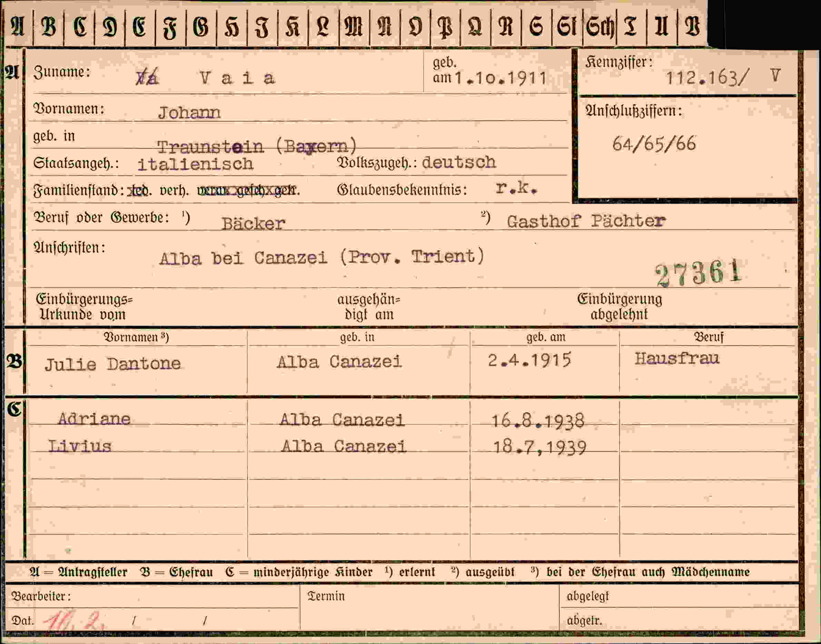Click the 'Anschriften:' label
Viewport: 821px width, 644px height.
69,248
